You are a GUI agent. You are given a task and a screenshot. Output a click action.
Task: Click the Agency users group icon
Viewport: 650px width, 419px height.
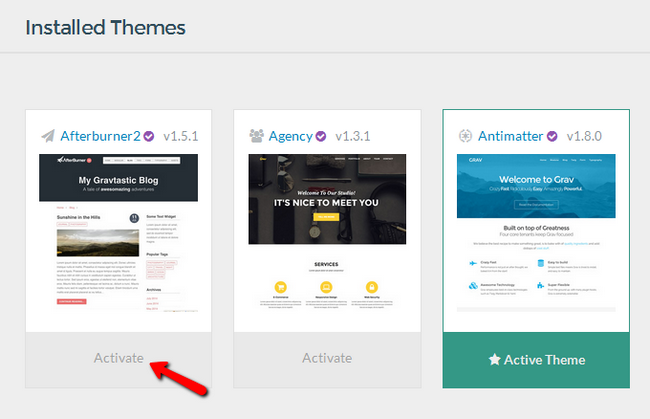coord(257,136)
